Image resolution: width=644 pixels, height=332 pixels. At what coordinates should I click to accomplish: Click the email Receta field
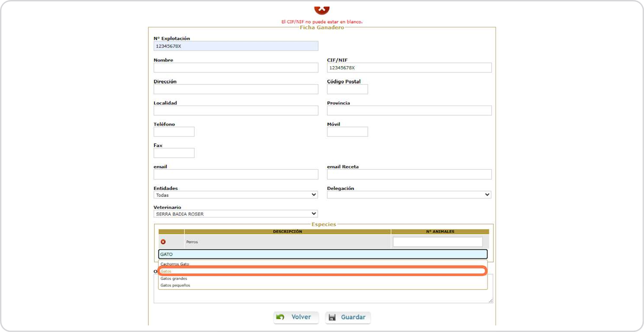(409, 175)
